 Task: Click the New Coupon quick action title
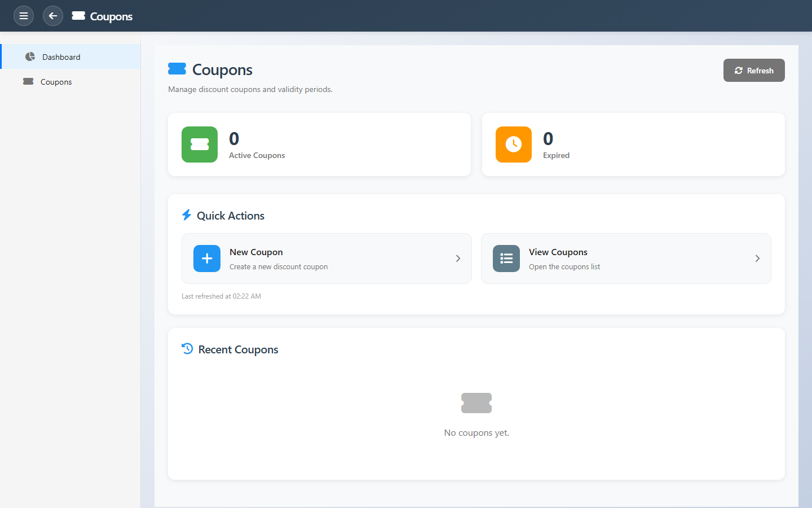tap(256, 252)
